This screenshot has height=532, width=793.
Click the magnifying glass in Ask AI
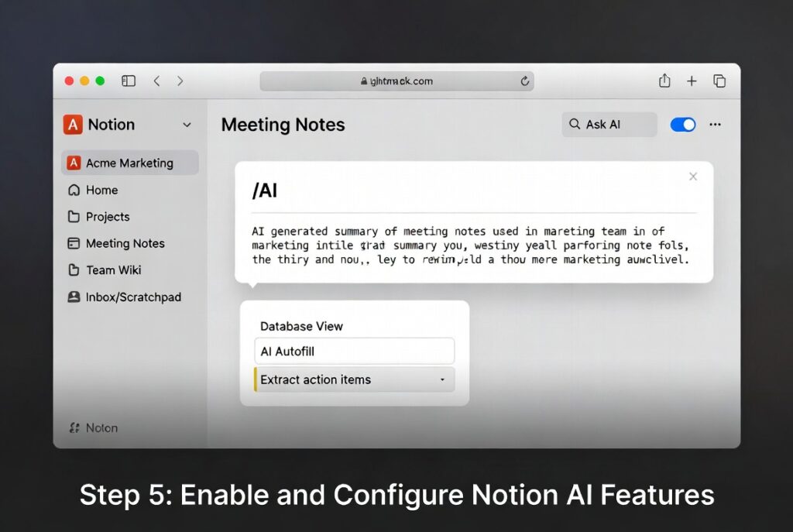coord(574,124)
